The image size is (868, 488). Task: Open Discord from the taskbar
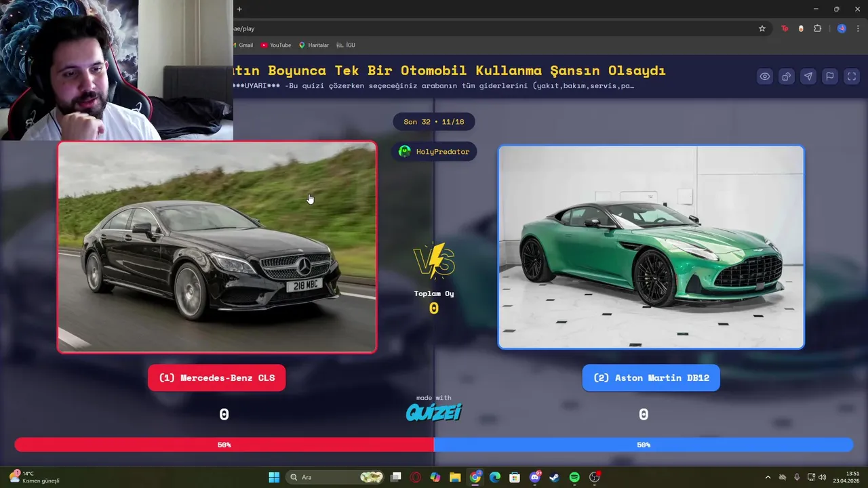pos(535,477)
